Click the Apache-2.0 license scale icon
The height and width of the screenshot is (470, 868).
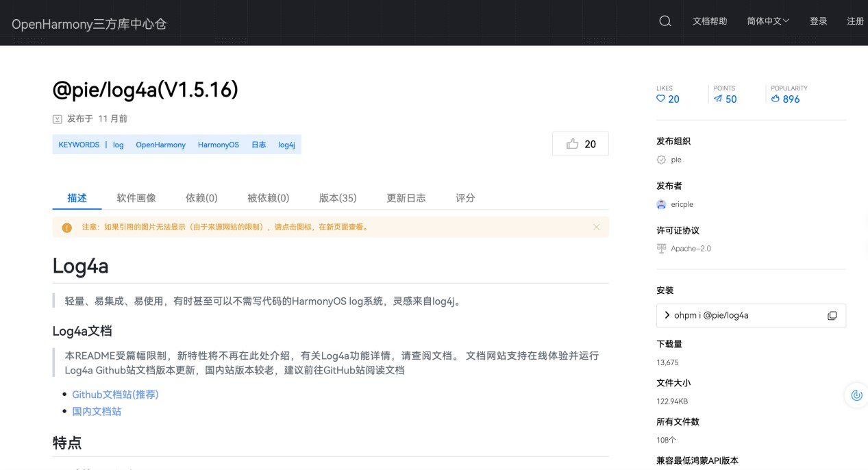coord(661,248)
